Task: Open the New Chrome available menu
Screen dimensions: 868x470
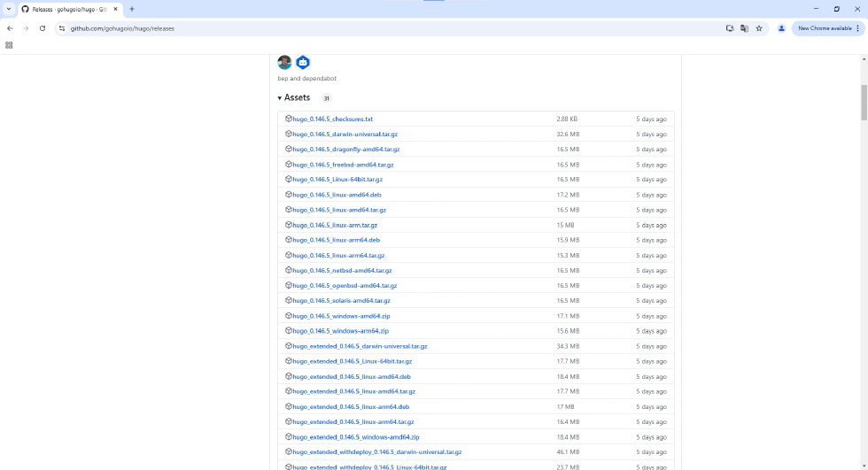Action: [828, 28]
